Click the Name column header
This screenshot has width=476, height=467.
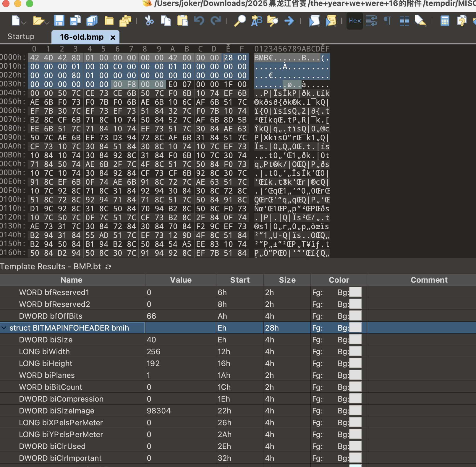[x=72, y=280]
